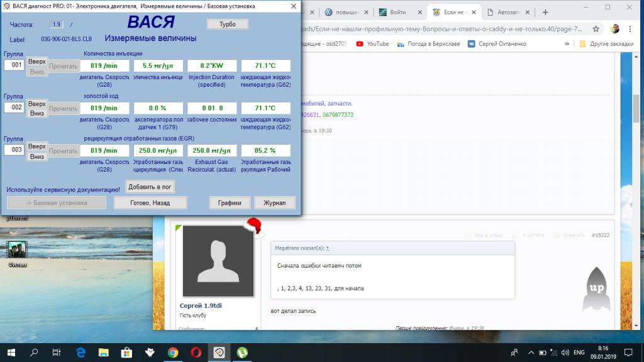644x362 pixels.
Task: Click the phone number 0679877372 link
Action: coord(338,115)
